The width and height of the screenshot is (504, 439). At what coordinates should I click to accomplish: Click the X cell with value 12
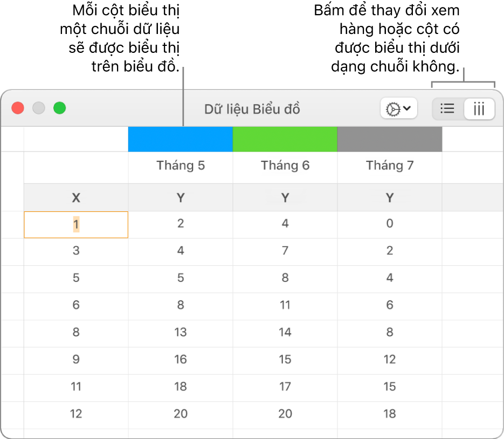tap(76, 414)
